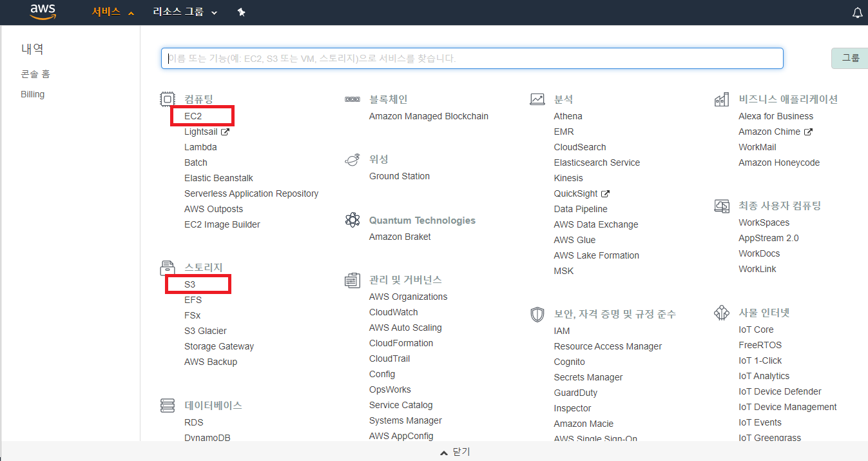Viewport: 868px width, 461px height.
Task: Click the 스토리지 storage icon
Action: [168, 268]
